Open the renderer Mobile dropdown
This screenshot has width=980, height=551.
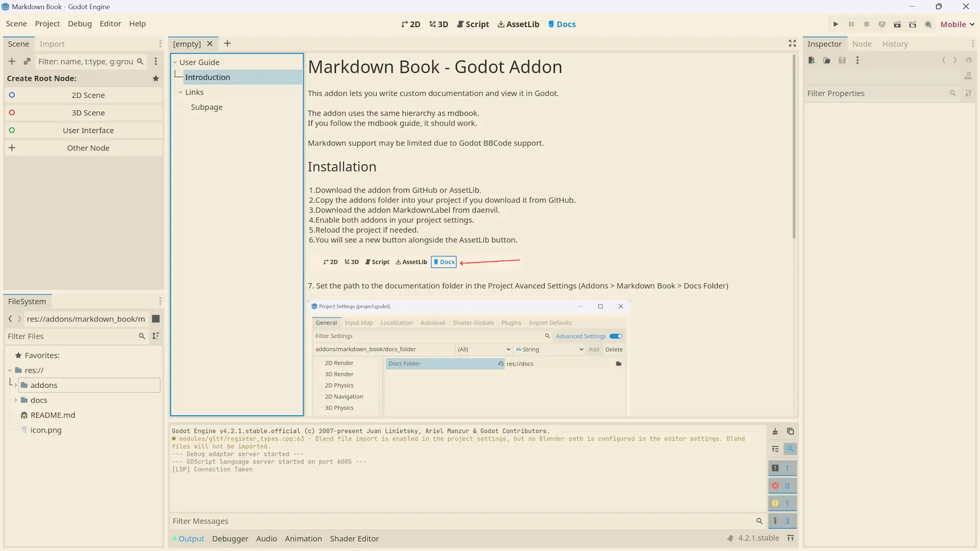tap(958, 24)
